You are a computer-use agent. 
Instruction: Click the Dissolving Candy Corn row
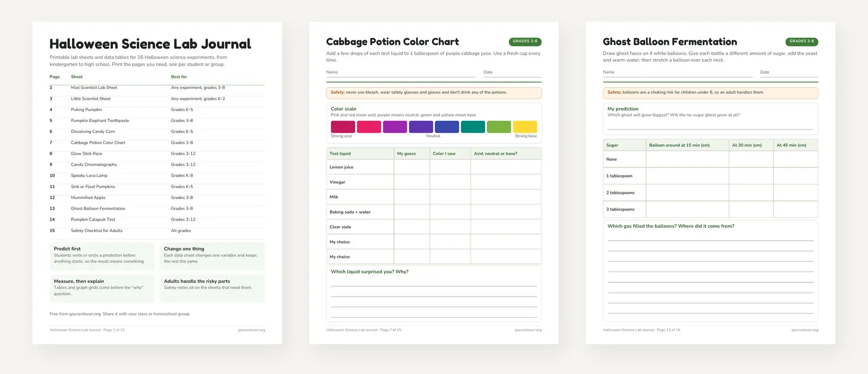tap(157, 132)
